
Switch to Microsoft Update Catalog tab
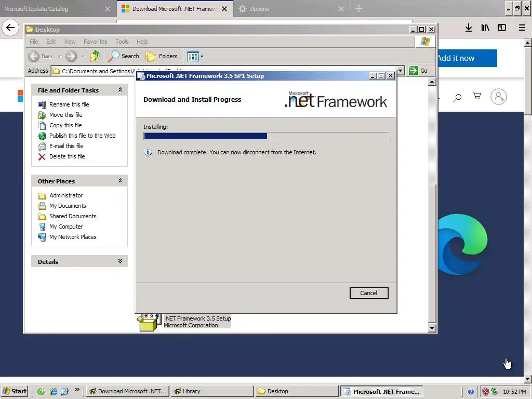click(51, 9)
